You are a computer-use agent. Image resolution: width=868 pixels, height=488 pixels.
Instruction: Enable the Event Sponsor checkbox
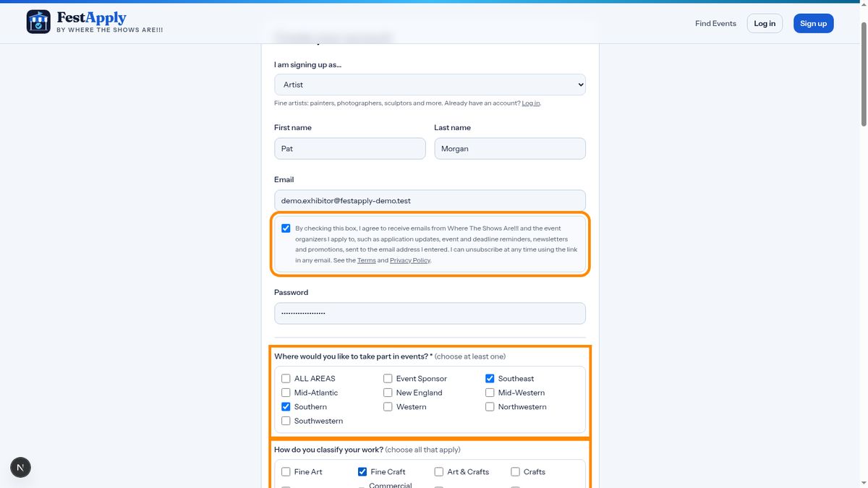388,379
